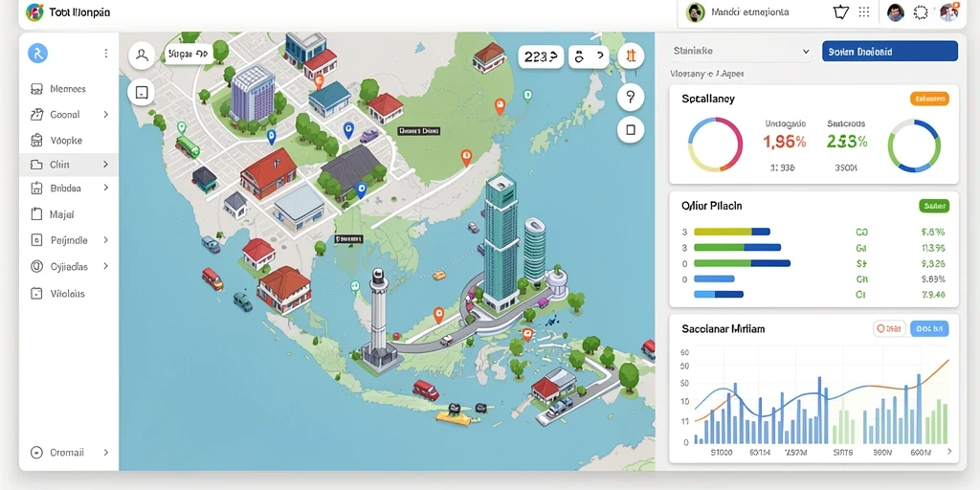
Task: Click the Cyjiadas sidebar icon
Action: pyautogui.click(x=36, y=266)
